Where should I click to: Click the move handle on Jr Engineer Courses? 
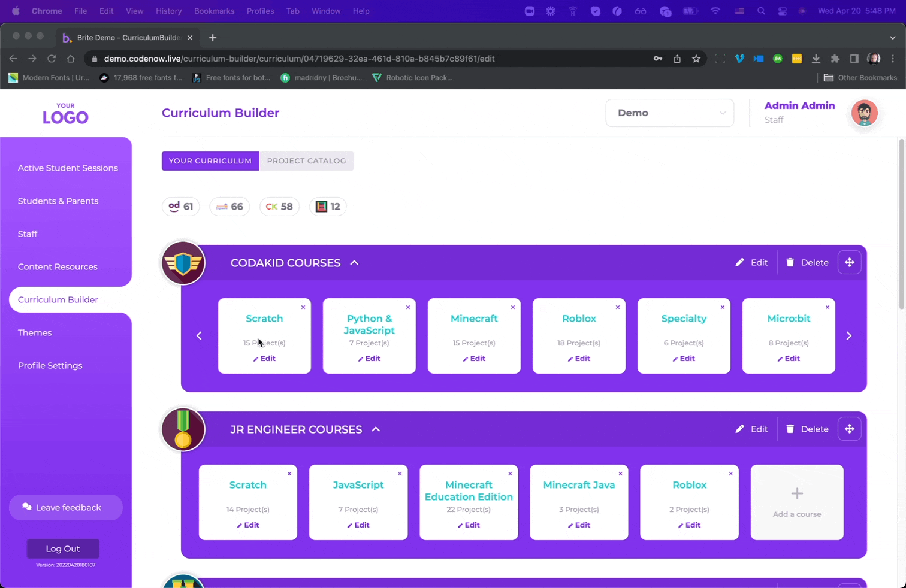(x=849, y=429)
